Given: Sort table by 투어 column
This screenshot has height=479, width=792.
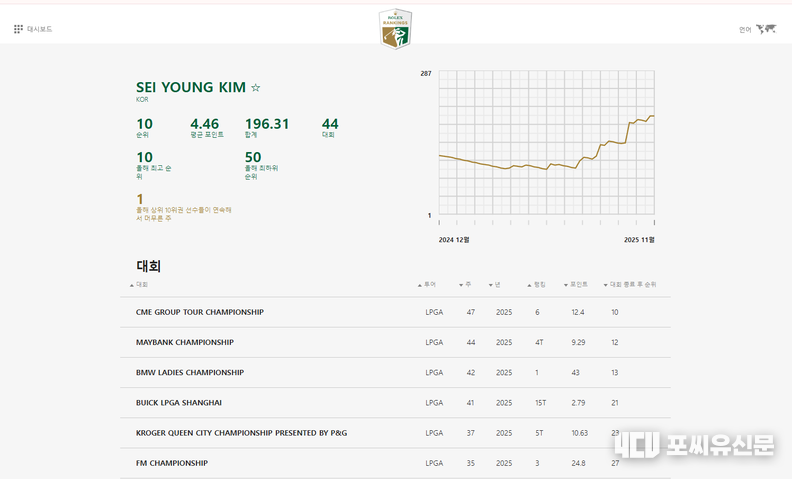Looking at the screenshot, I should (x=429, y=285).
